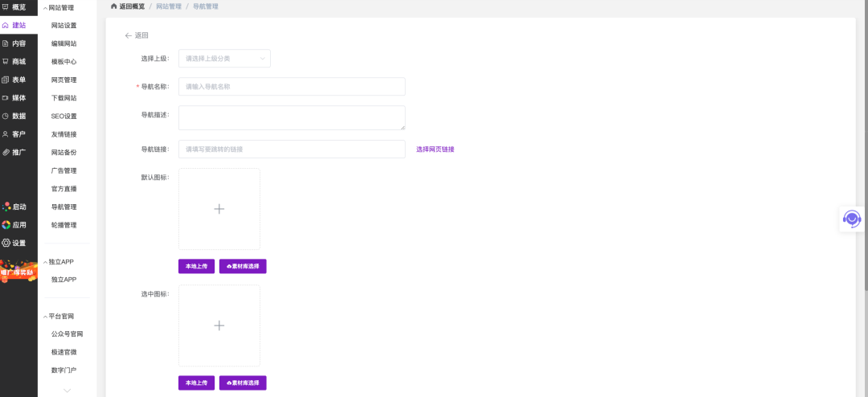Screen dimensions: 868x397
Task: Open 导航管理 in the submenu
Action: [63, 207]
